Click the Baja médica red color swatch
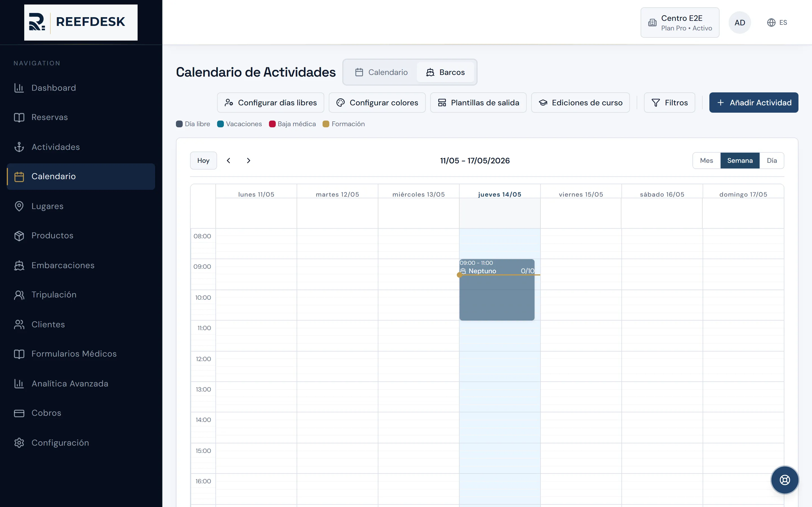The height and width of the screenshot is (507, 812). 272,124
